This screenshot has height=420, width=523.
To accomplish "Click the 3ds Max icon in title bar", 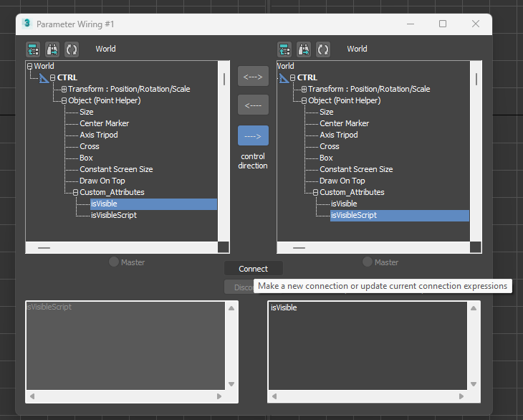I will pos(27,24).
